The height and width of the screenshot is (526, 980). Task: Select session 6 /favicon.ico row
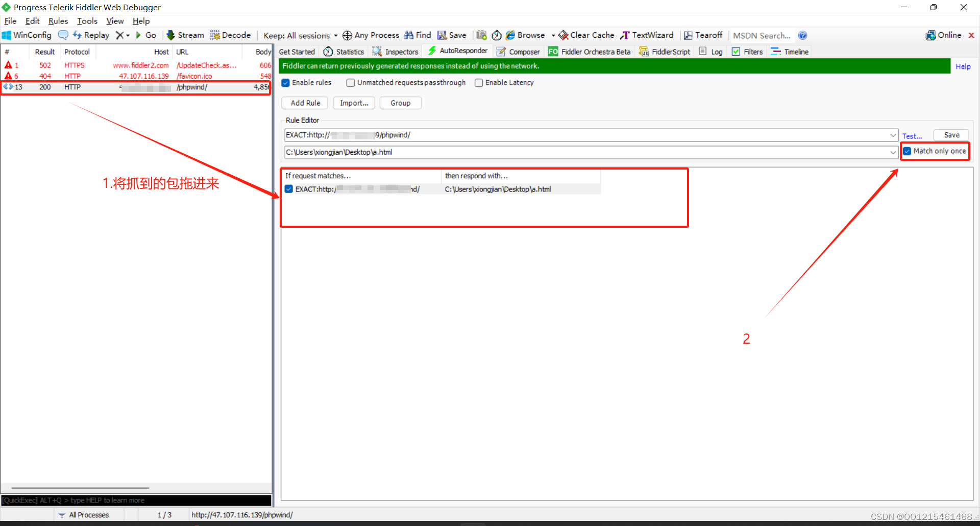136,76
